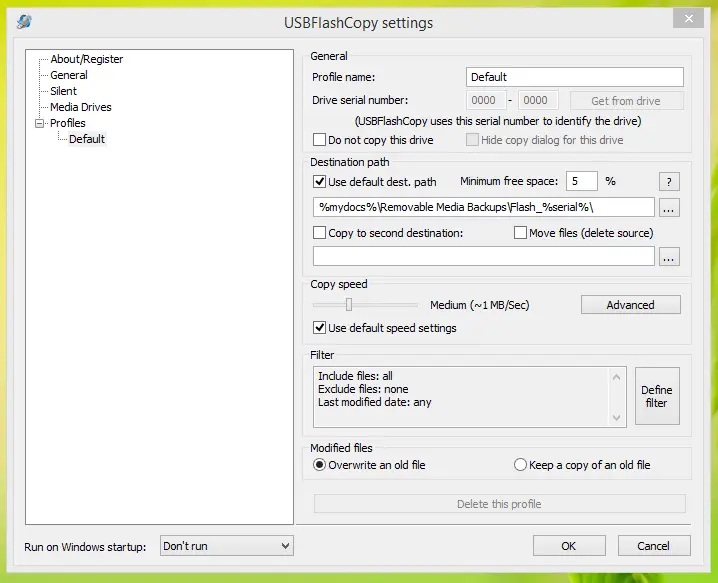The height and width of the screenshot is (583, 718).
Task: Uncheck Use default speed settings
Action: tap(319, 327)
